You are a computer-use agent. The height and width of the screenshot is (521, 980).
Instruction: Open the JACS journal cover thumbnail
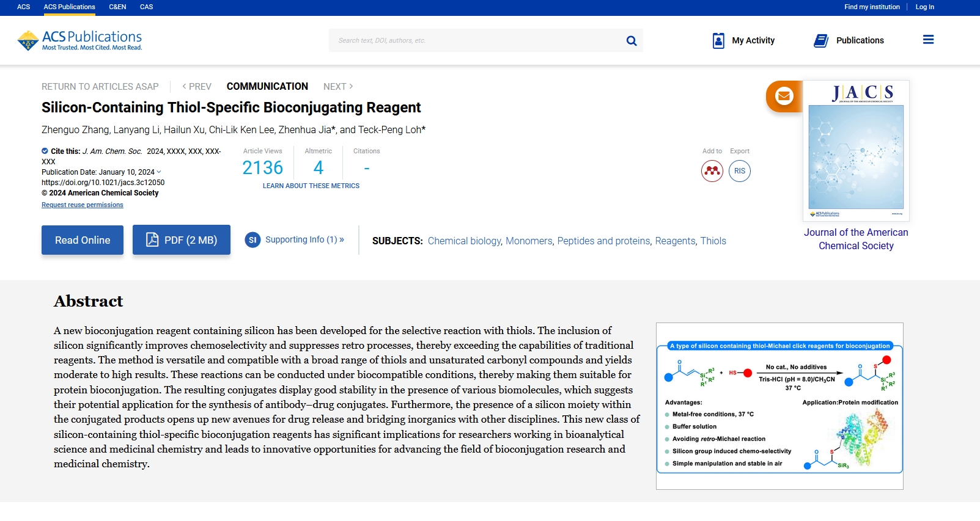click(x=856, y=151)
